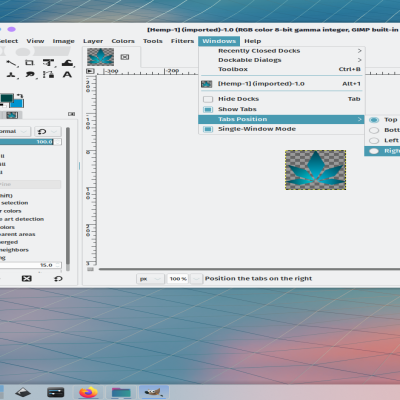Open the Image menu
The height and width of the screenshot is (400, 400).
click(x=63, y=41)
